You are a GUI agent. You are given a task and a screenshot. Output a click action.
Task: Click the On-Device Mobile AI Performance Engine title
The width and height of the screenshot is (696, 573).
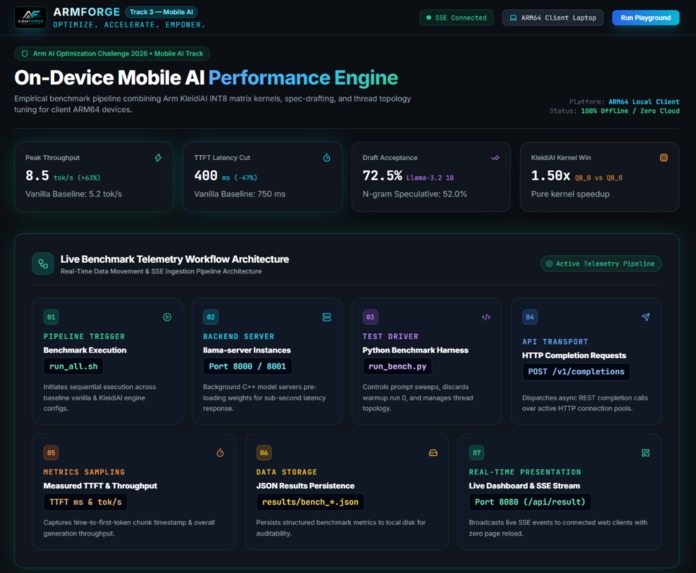pos(206,78)
